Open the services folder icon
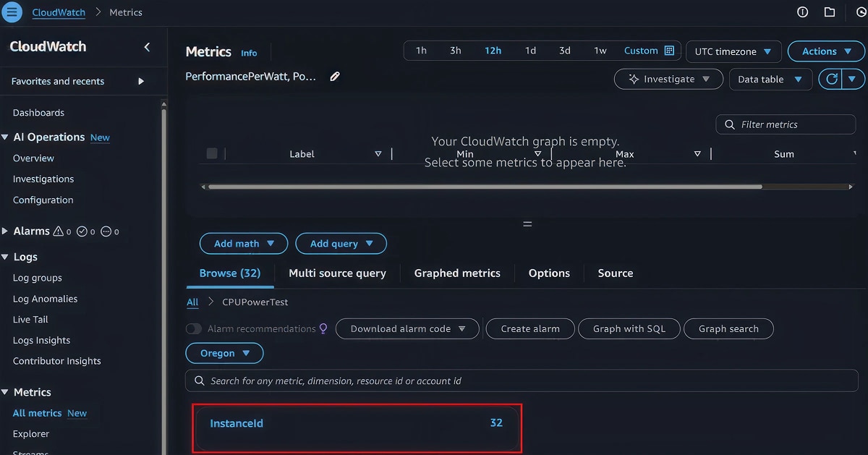The height and width of the screenshot is (455, 868). [x=830, y=12]
